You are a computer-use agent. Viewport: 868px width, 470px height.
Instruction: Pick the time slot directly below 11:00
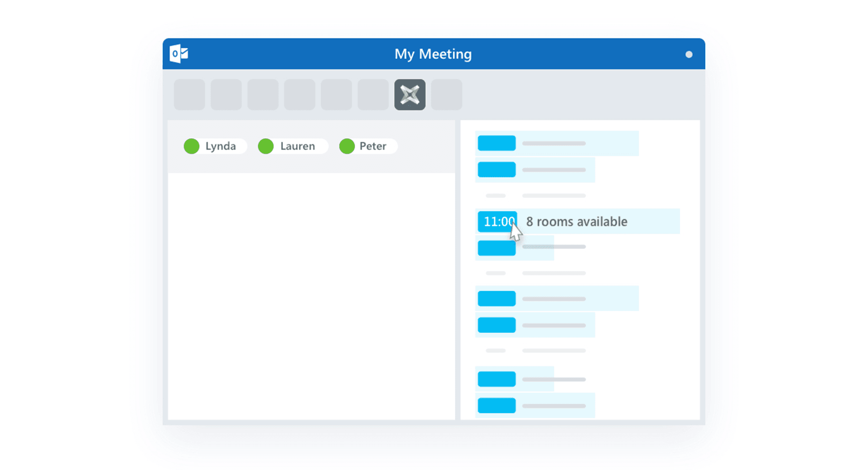tap(497, 248)
